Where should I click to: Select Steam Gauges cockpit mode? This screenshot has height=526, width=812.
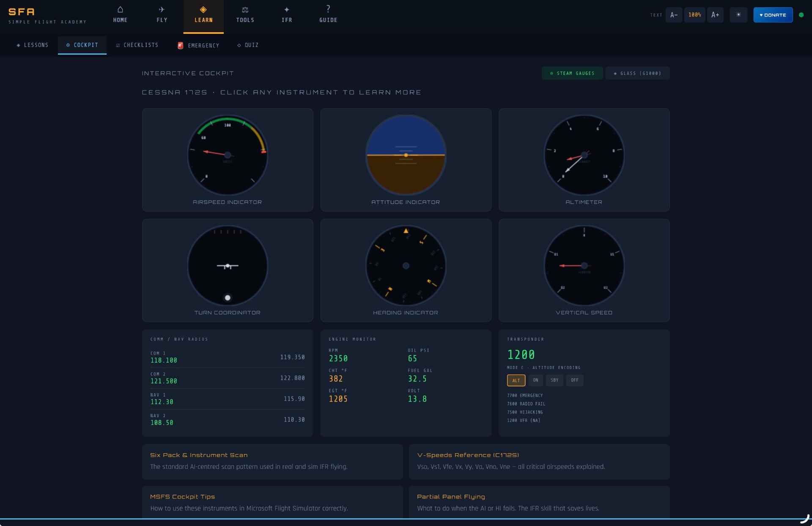pos(572,73)
